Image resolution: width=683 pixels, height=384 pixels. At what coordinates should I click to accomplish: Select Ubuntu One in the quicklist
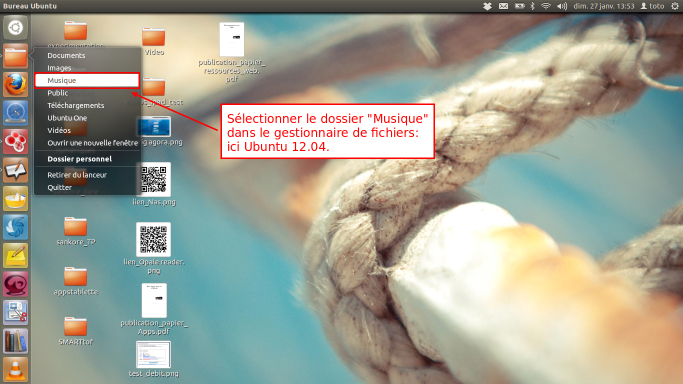[67, 118]
